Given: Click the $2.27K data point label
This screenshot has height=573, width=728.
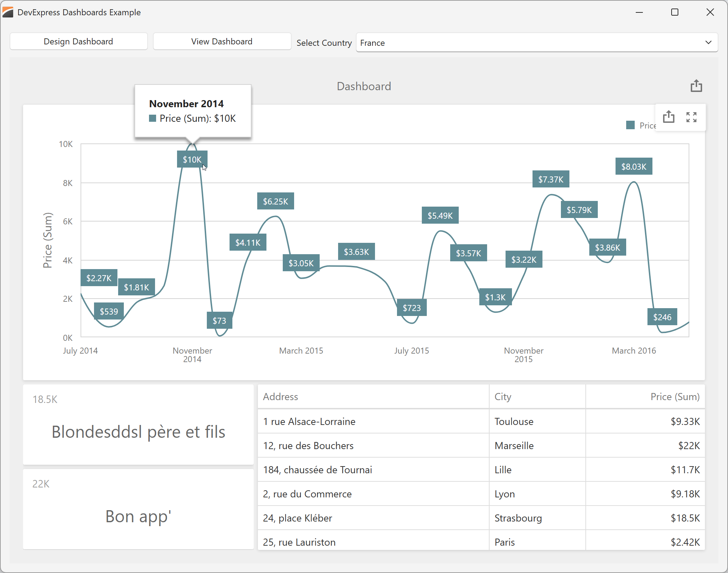Looking at the screenshot, I should 99,278.
